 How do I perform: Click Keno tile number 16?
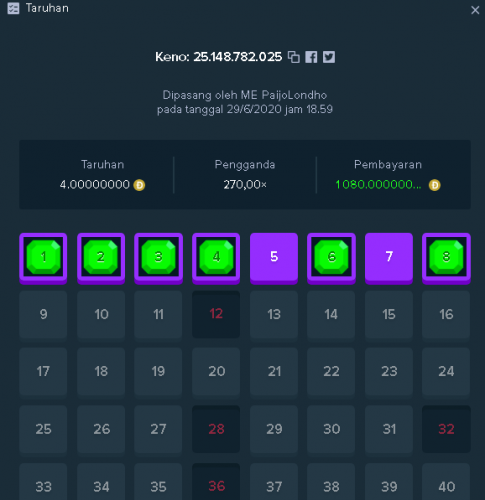point(446,314)
